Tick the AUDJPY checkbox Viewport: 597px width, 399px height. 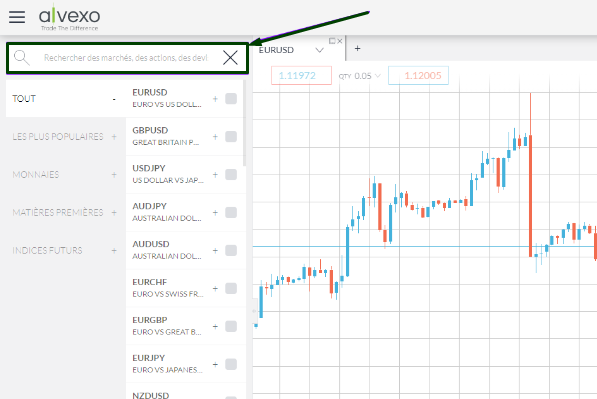[231, 212]
